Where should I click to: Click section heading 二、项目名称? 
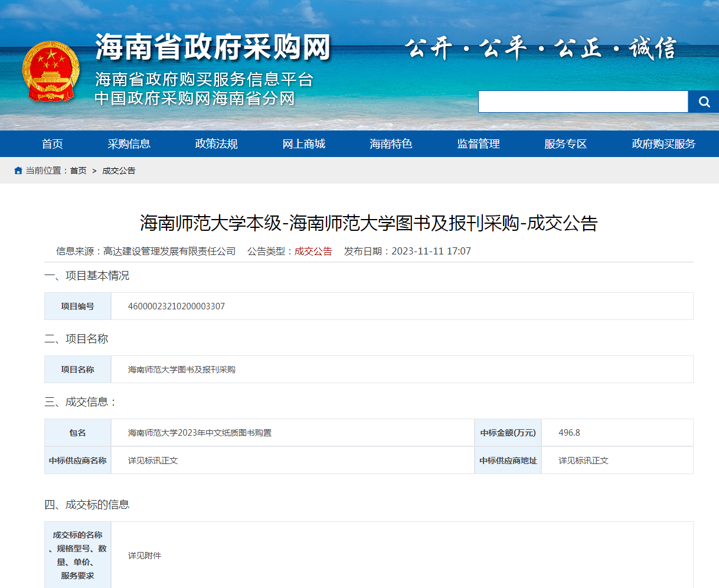click(76, 339)
